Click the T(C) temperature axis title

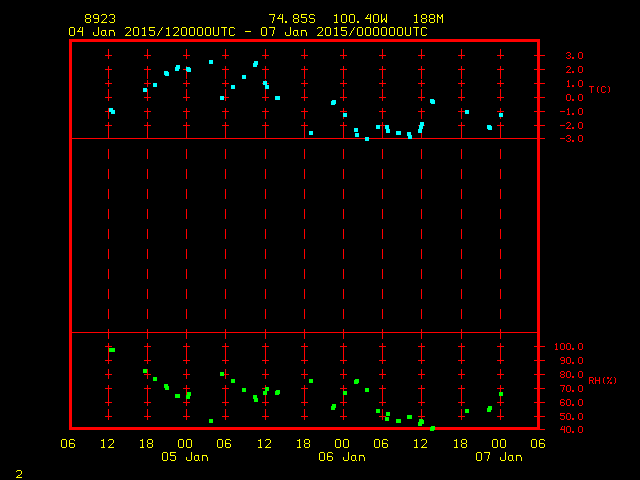coord(600,89)
